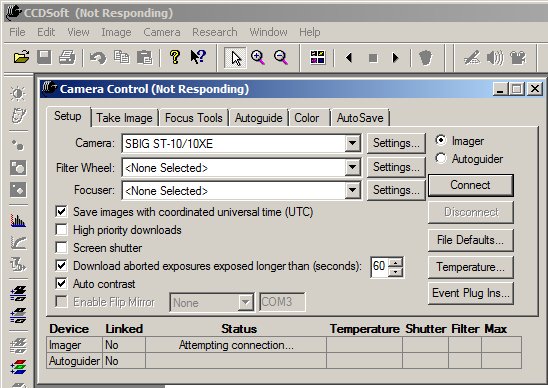Click the Autoguider row in device table
This screenshot has width=548, height=388.
click(284, 361)
